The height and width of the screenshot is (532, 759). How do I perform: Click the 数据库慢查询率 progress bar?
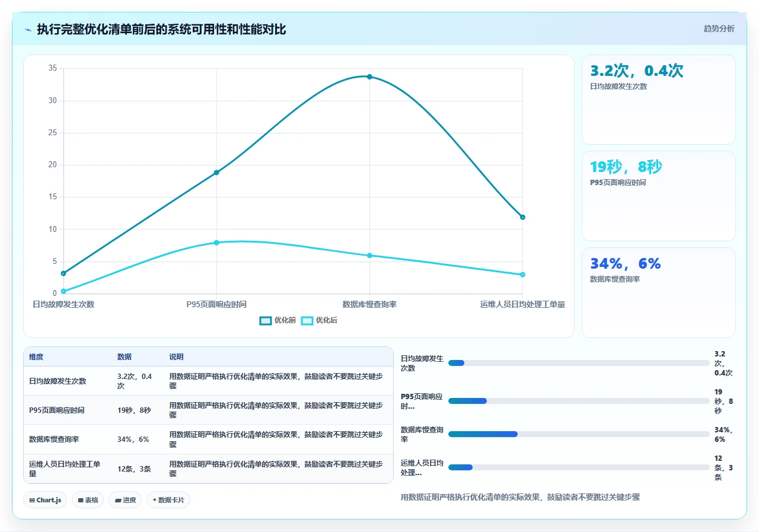click(579, 434)
